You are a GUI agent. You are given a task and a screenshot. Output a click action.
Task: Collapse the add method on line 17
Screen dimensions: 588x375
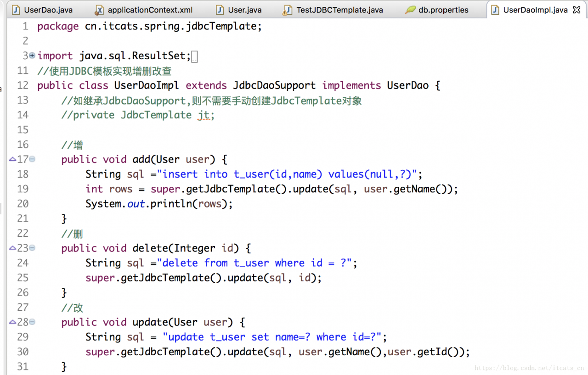[x=32, y=159]
